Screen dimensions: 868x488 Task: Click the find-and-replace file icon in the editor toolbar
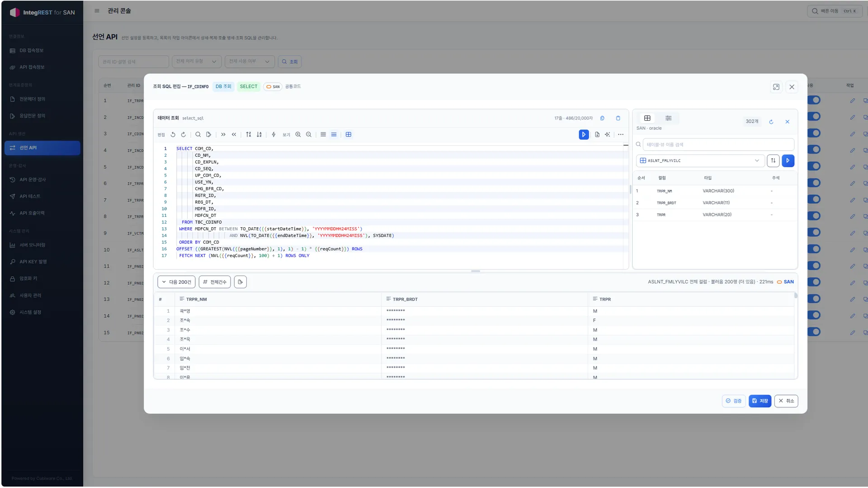(x=209, y=135)
